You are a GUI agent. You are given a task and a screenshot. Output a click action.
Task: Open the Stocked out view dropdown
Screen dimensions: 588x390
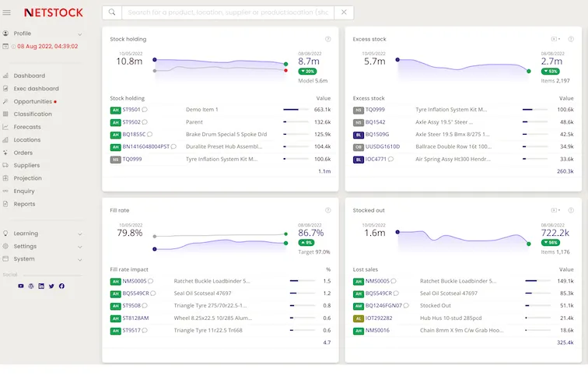[555, 210]
